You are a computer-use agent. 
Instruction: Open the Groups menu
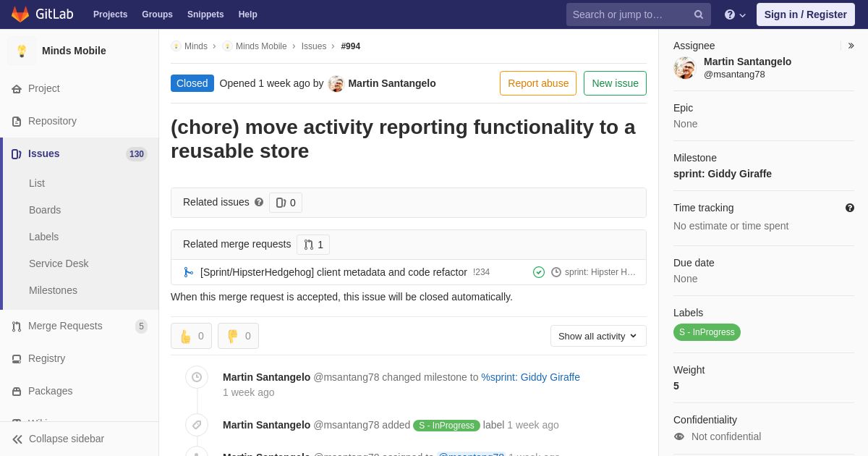coord(157,14)
